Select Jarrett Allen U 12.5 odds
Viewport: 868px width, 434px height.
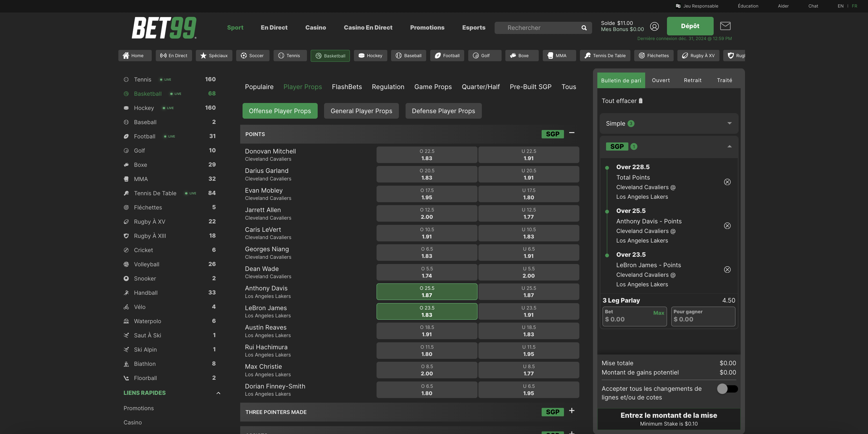tap(529, 213)
